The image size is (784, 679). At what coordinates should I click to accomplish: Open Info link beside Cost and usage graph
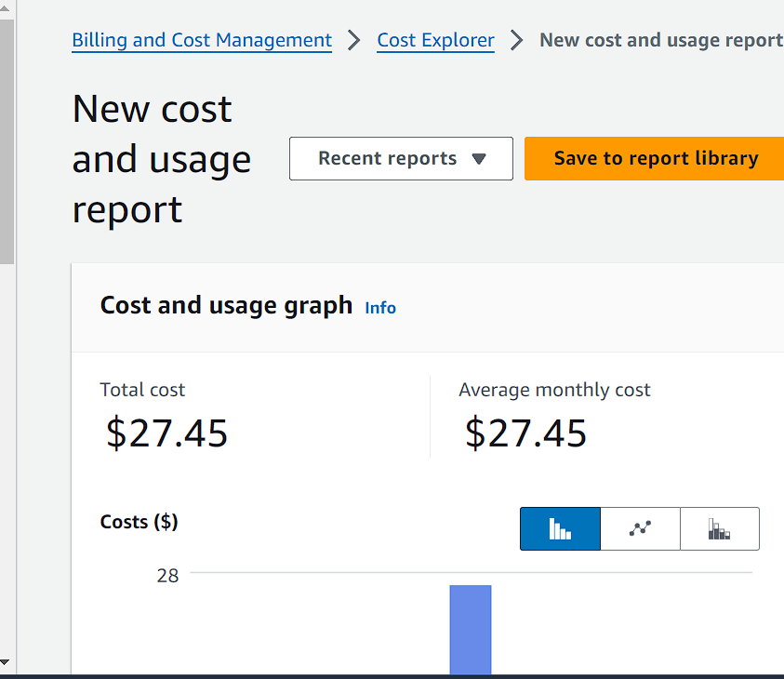(380, 308)
